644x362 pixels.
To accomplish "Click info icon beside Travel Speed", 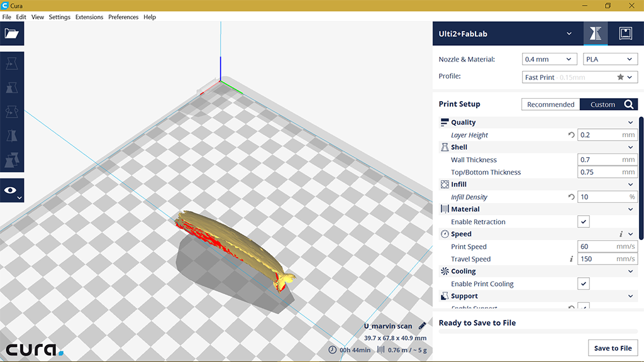I will [x=571, y=259].
